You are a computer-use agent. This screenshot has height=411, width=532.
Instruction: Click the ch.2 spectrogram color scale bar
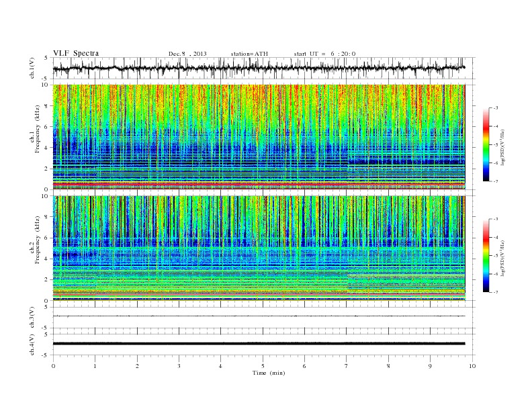pyautogui.click(x=486, y=255)
